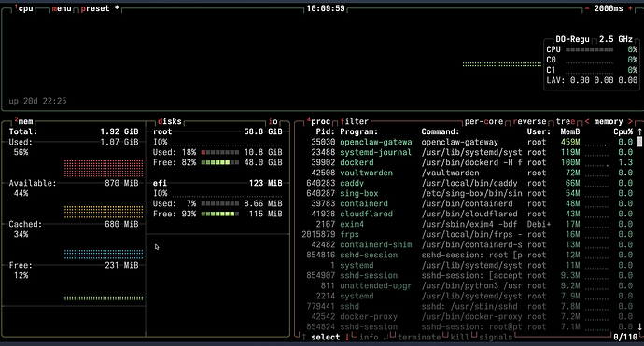Move selection down with red down arrow

(347, 338)
